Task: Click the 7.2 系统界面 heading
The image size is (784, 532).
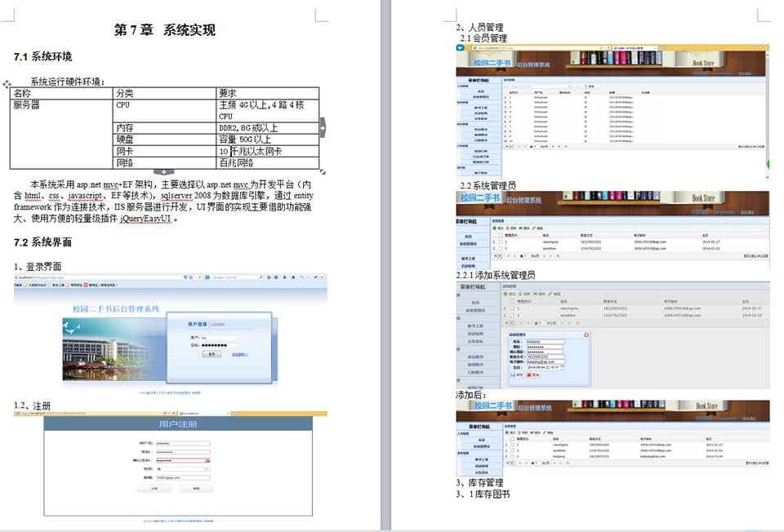Action: (x=43, y=242)
